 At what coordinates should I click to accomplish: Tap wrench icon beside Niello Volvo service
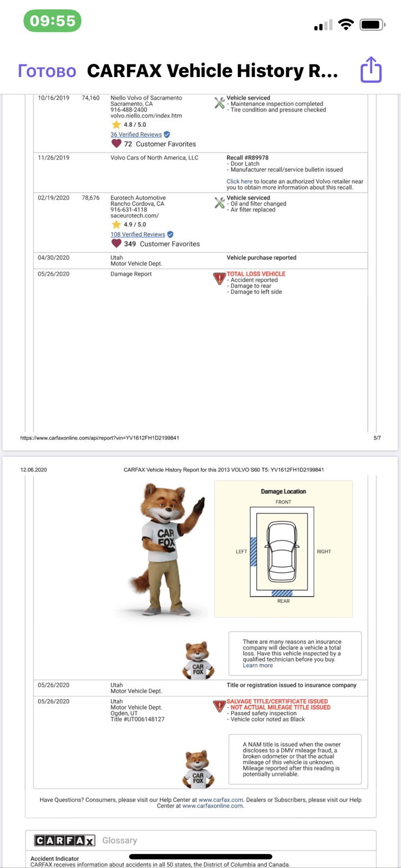click(219, 103)
